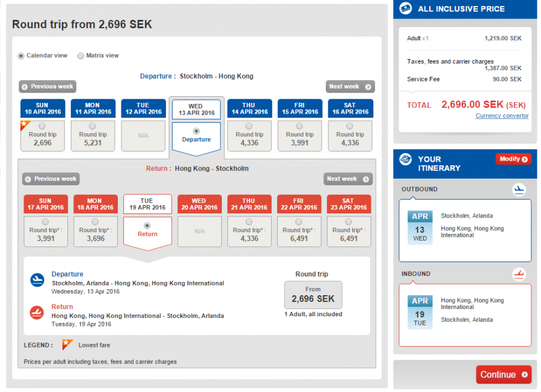This screenshot has width=541, height=392.
Task: Go to Previous week for departure dates
Action: coord(47,87)
